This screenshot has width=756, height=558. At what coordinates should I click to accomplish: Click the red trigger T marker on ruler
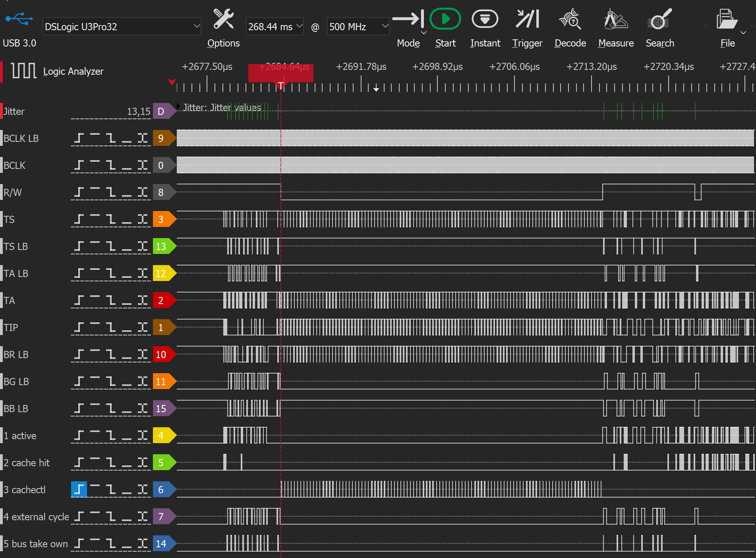281,85
